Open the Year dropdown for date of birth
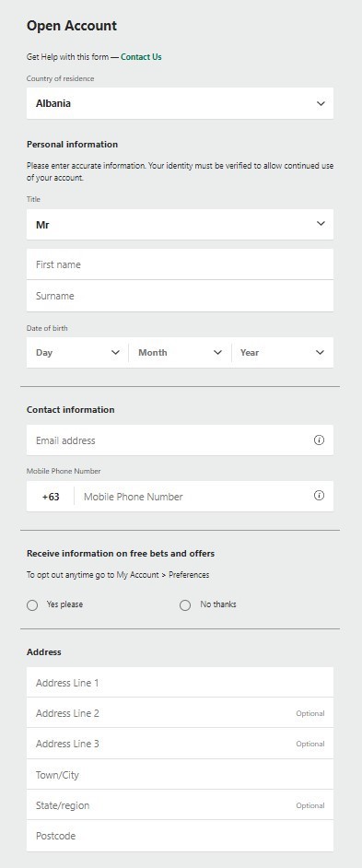 [x=283, y=353]
